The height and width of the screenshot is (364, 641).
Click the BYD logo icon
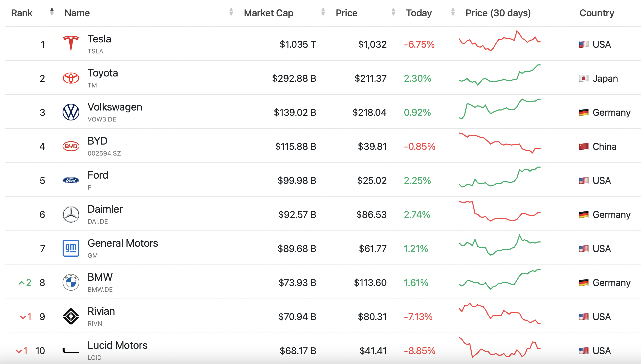tap(71, 146)
